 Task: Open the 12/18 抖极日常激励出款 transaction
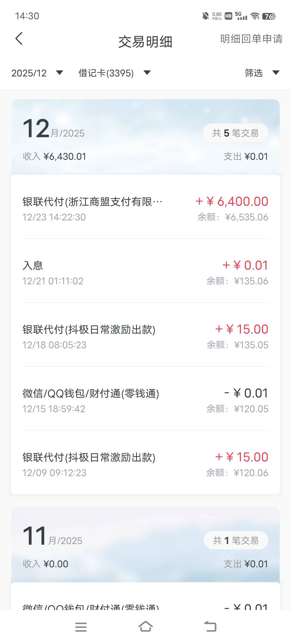tap(145, 337)
